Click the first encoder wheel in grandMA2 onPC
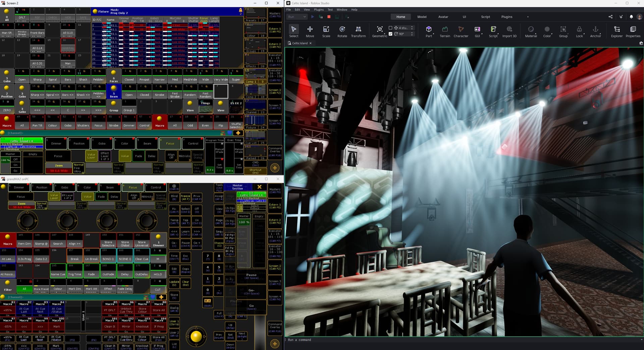This screenshot has width=644, height=350. (27, 220)
